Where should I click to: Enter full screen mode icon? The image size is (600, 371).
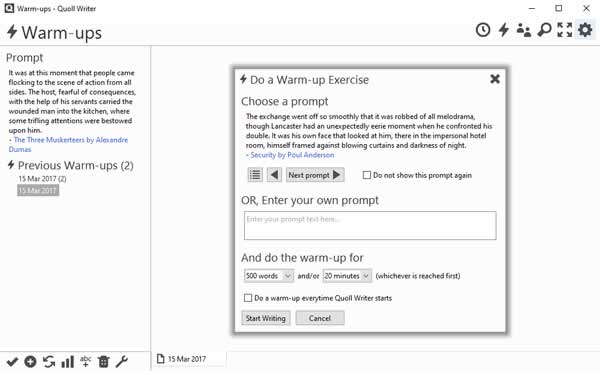pos(565,30)
